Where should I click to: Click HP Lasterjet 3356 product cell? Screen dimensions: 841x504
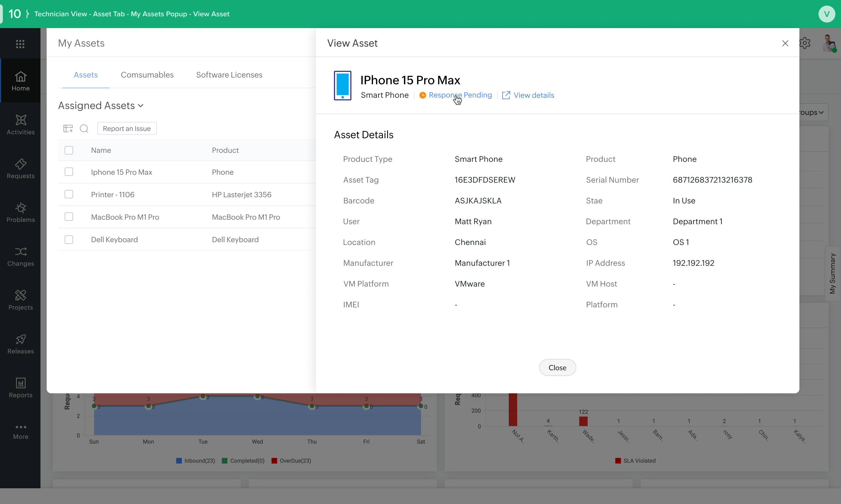point(242,195)
